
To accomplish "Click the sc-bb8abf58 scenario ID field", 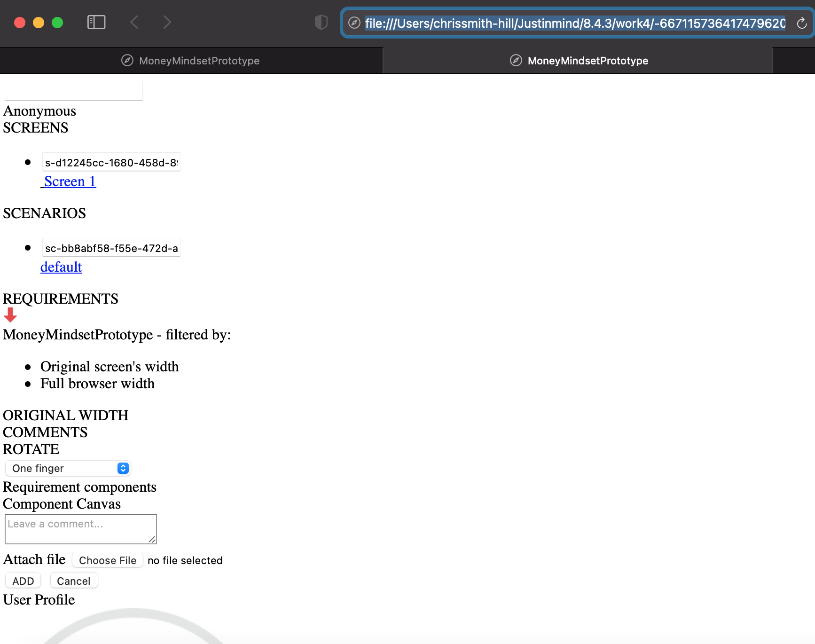I will coord(111,248).
